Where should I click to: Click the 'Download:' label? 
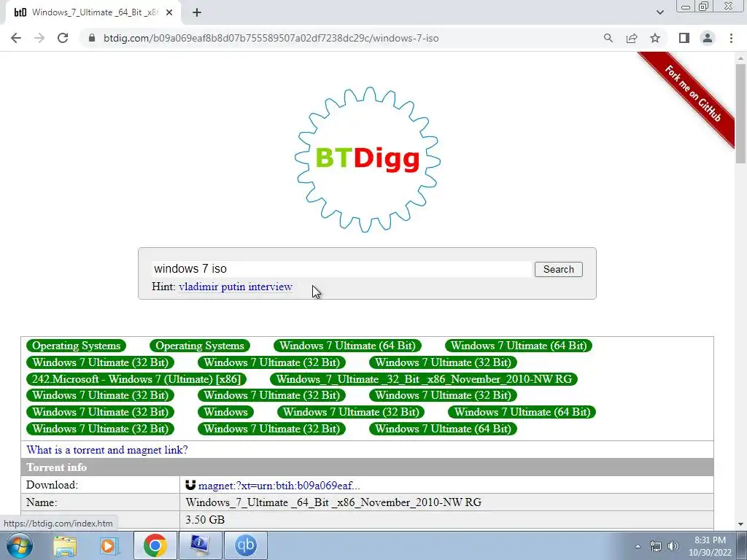52,485
